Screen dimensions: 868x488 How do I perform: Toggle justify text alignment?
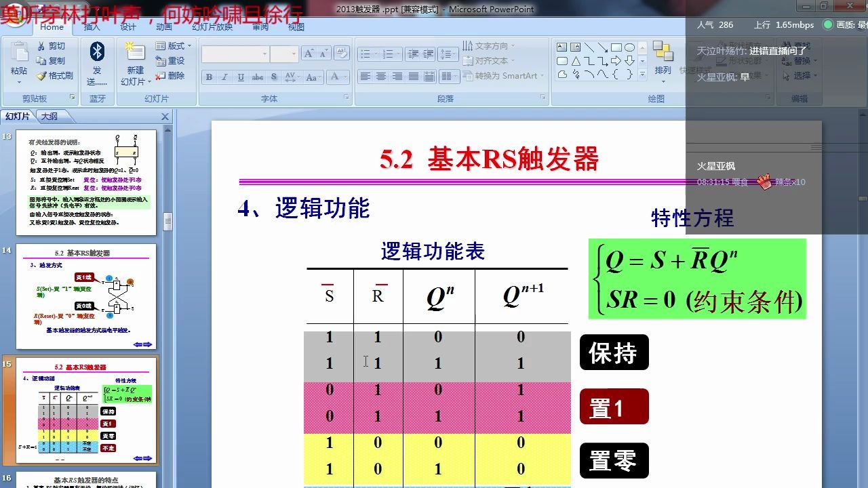[x=412, y=77]
